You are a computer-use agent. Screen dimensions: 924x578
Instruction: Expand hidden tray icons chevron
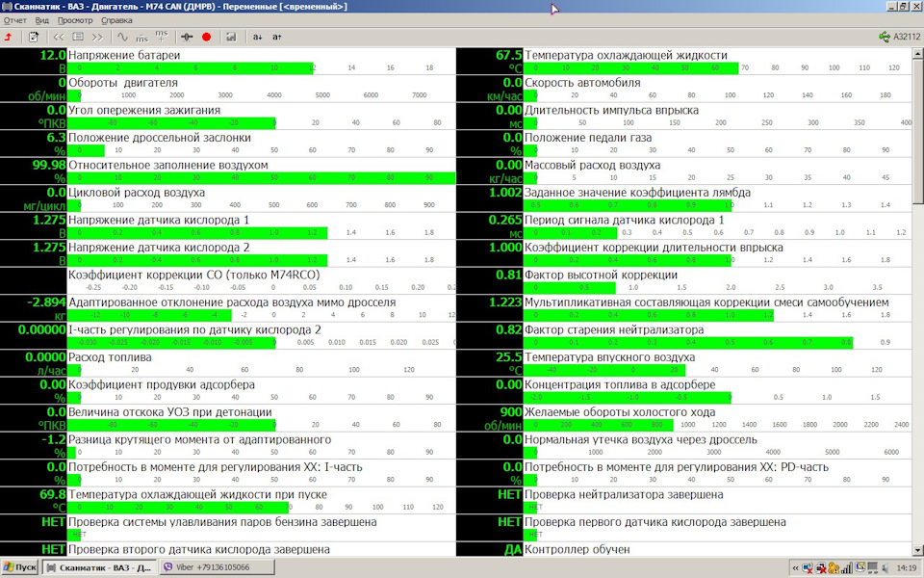click(x=795, y=568)
